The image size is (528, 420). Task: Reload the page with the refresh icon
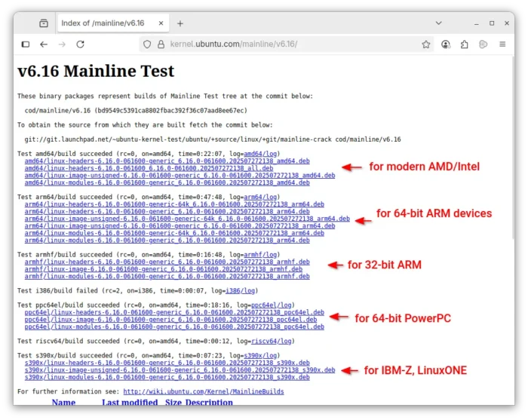coord(80,44)
